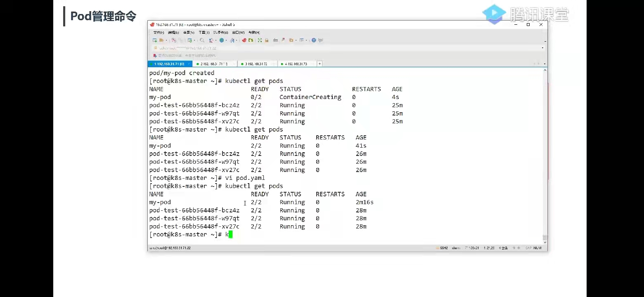
Task: Open the 窗口(W) menu
Action: pyautogui.click(x=238, y=33)
